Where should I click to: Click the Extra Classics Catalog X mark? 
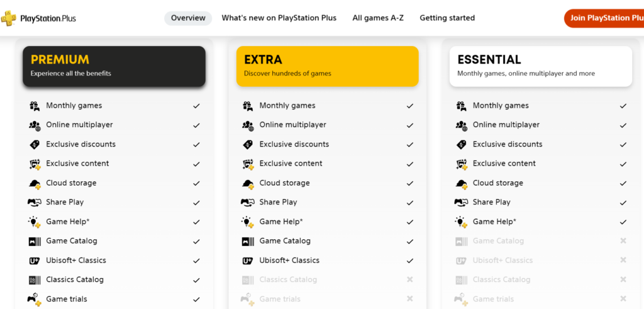pos(409,279)
